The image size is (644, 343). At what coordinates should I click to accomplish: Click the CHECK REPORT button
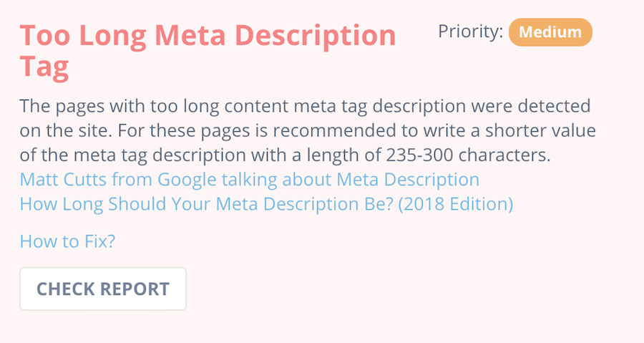[102, 289]
